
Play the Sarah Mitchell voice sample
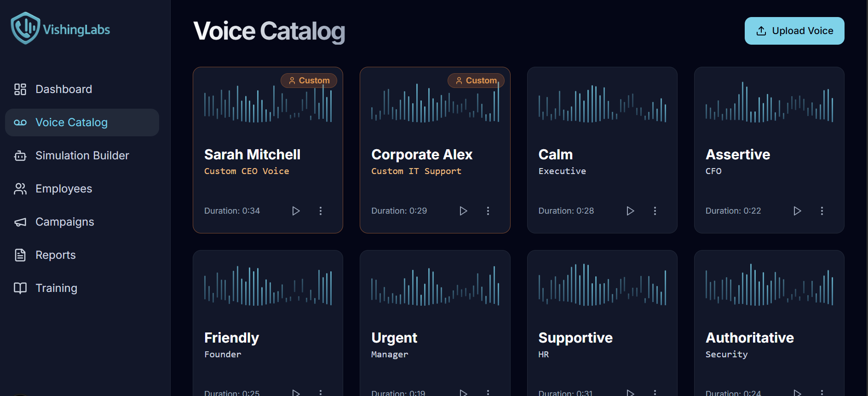296,211
